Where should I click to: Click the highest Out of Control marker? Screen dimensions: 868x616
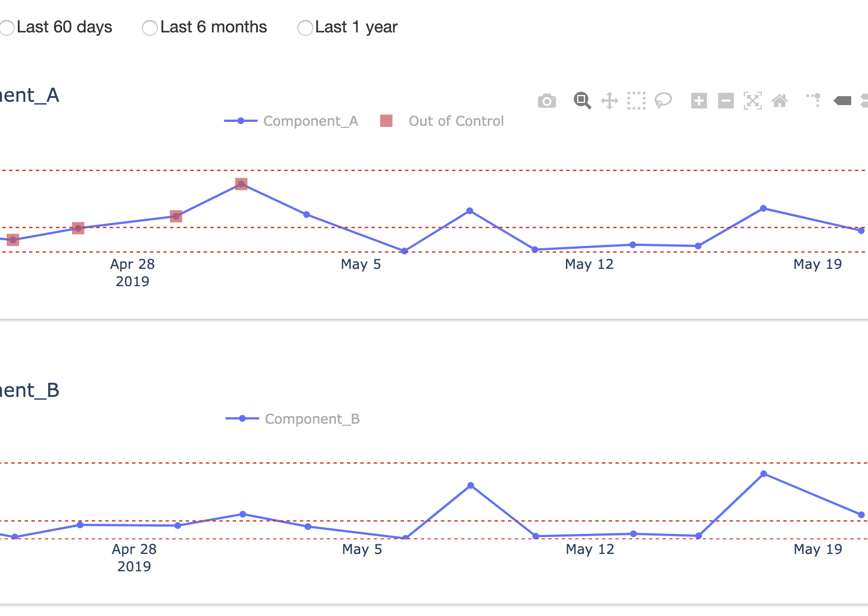241,184
